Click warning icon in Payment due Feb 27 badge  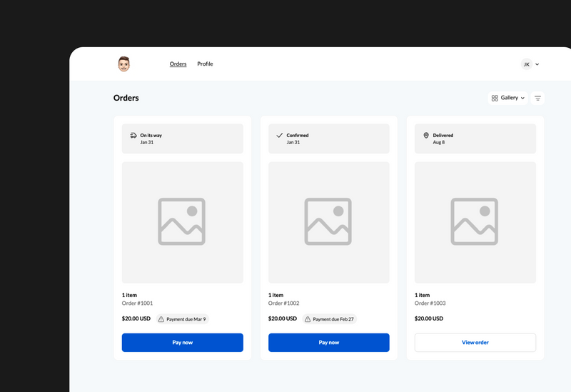click(308, 319)
